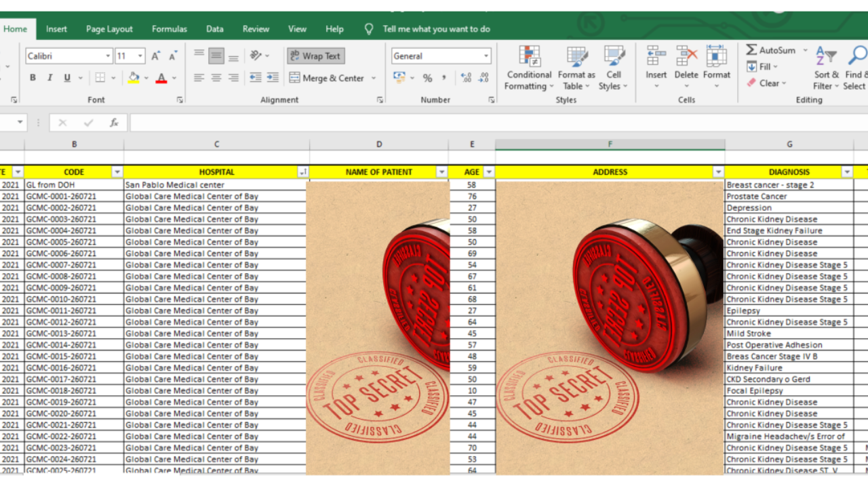
Task: Select the Epilepsy diagnosis cell
Action: 789,310
